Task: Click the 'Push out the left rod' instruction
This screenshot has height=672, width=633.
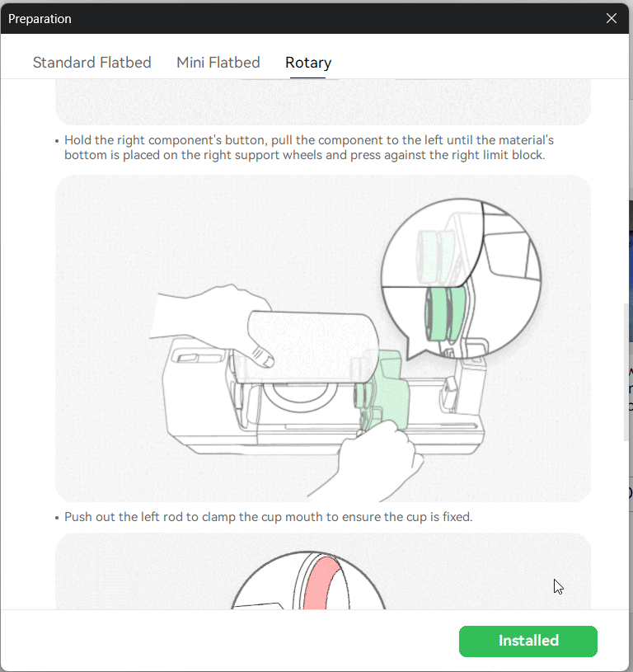Action: [268, 517]
